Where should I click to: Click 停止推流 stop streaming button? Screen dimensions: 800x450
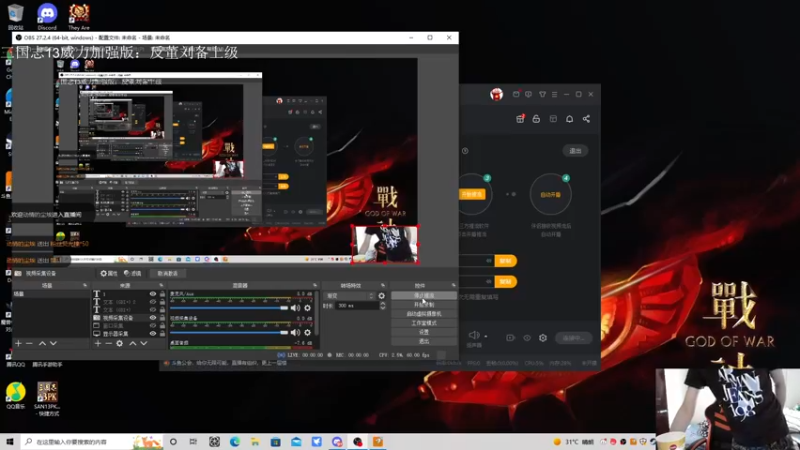[424, 295]
